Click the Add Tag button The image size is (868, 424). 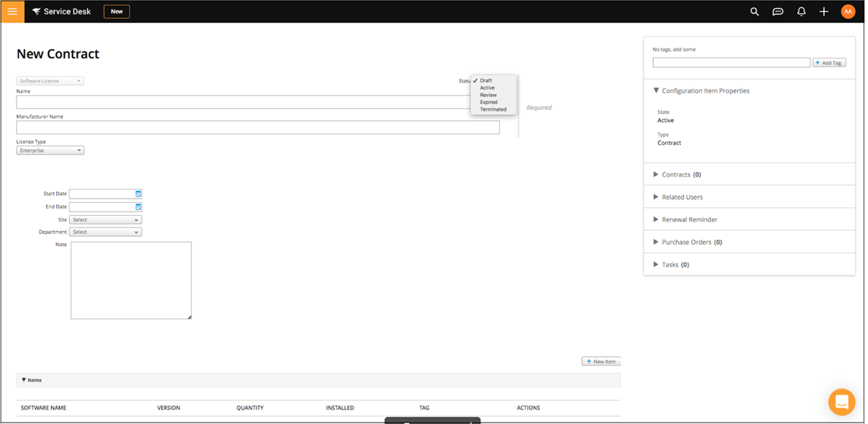coord(829,63)
